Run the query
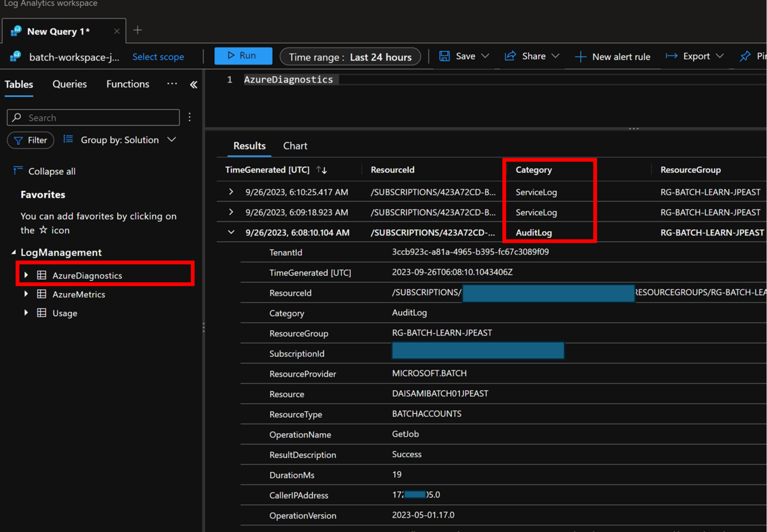Viewport: 767px width, 532px height. (243, 56)
